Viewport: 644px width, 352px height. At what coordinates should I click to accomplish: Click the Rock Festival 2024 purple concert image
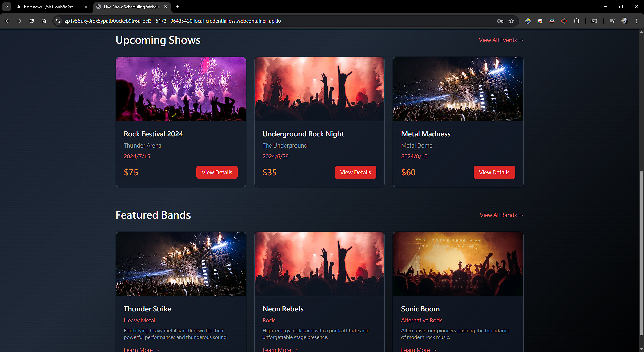tap(181, 89)
